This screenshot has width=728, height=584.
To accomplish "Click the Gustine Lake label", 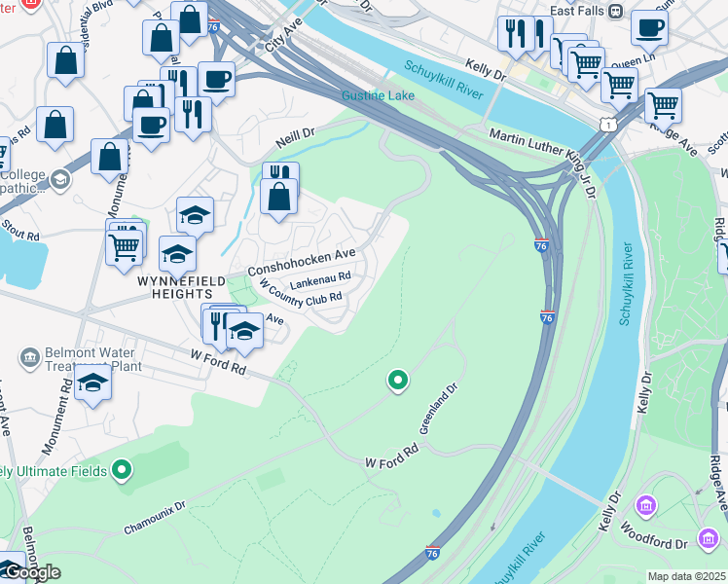I will 378,95.
